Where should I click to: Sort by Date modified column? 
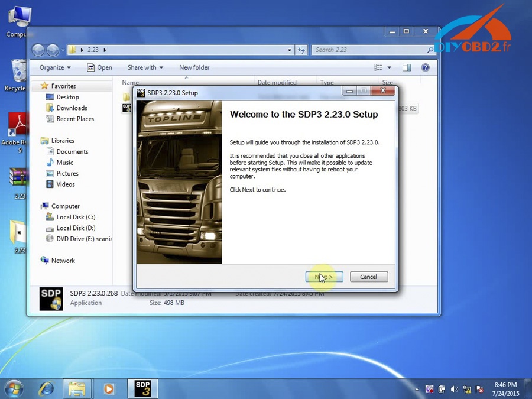(277, 82)
